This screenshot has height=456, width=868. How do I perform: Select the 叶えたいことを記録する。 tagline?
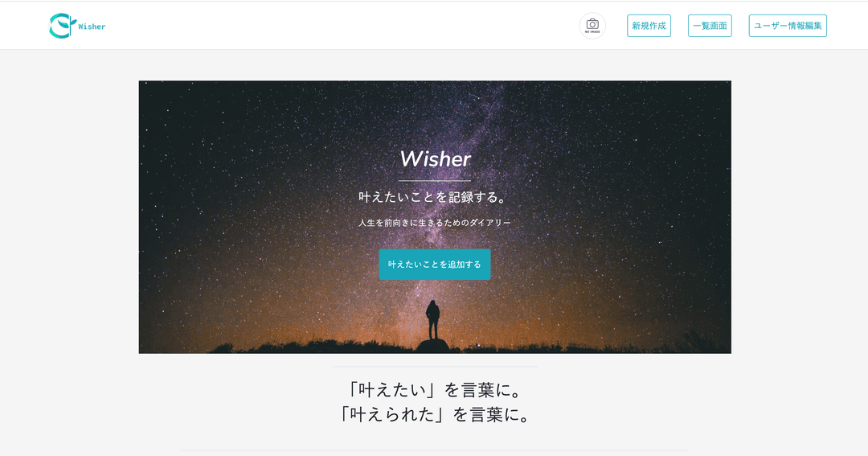[x=434, y=197]
